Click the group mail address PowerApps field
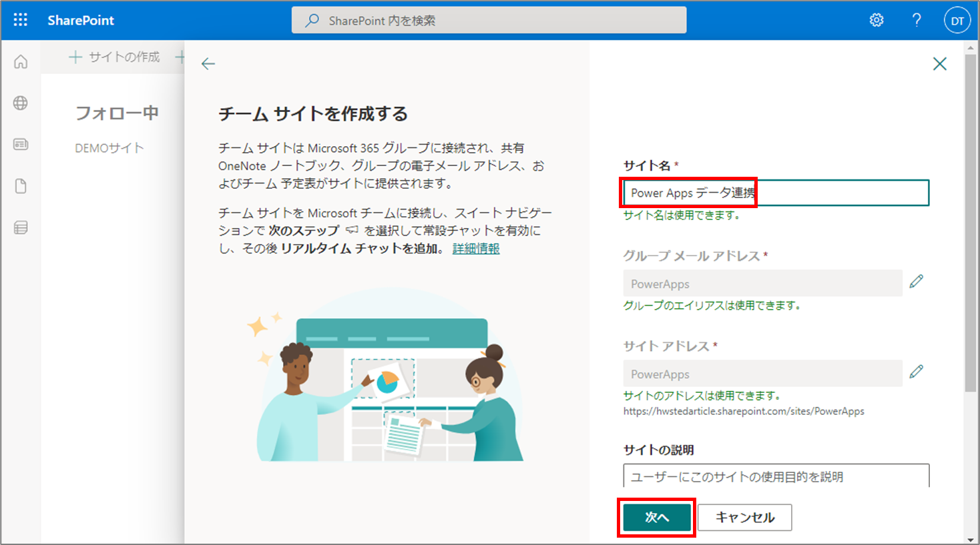Viewport: 980px width, 545px height. coord(763,284)
